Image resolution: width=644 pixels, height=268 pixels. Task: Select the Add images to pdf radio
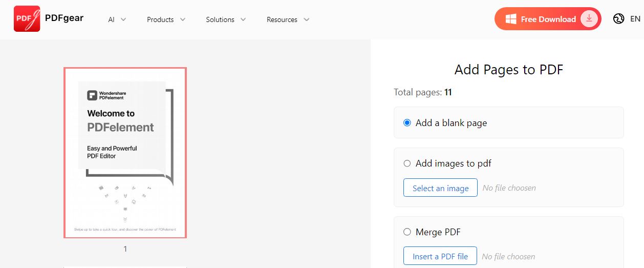tap(407, 163)
